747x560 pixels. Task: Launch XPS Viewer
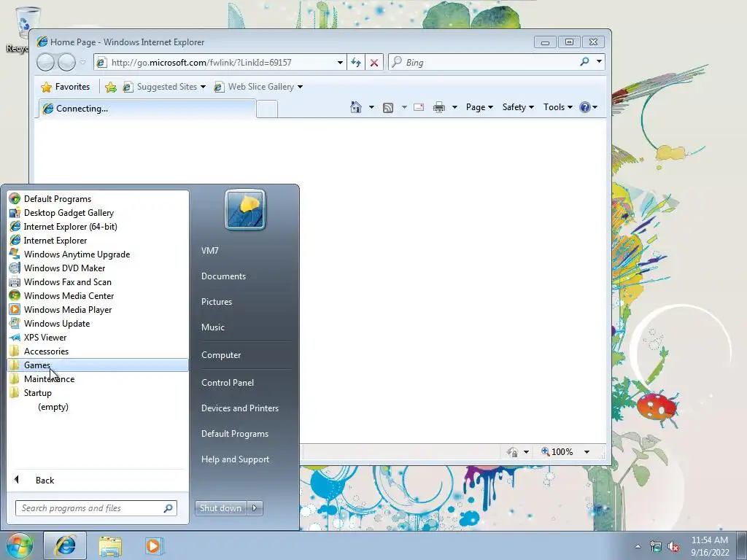tap(98, 337)
